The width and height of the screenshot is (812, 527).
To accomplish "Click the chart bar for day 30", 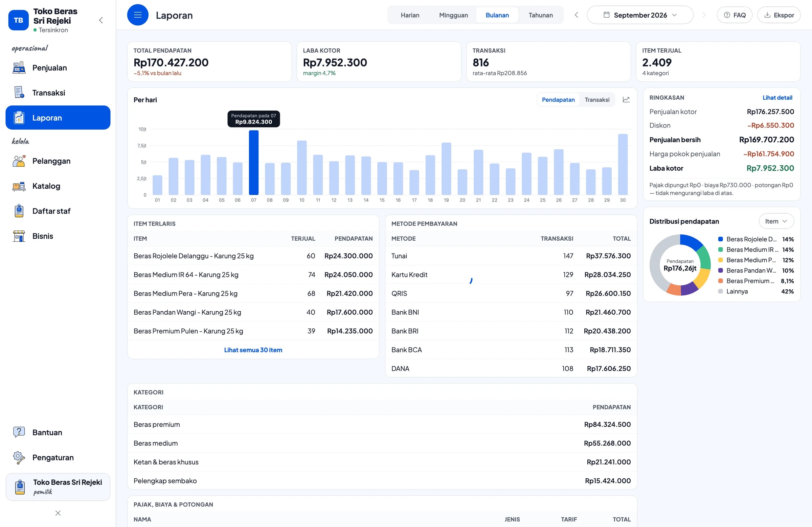I will [x=623, y=164].
